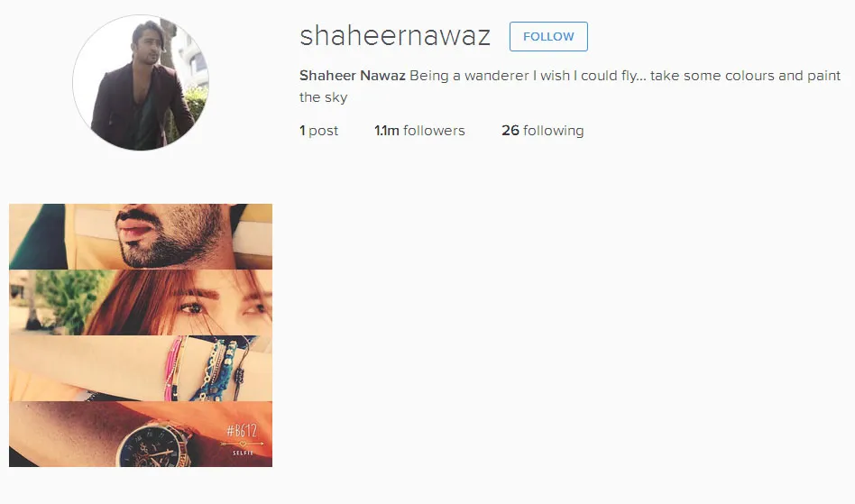Click 'the sky' on bio's second line
Screen dimensions: 855x504
[324, 97]
